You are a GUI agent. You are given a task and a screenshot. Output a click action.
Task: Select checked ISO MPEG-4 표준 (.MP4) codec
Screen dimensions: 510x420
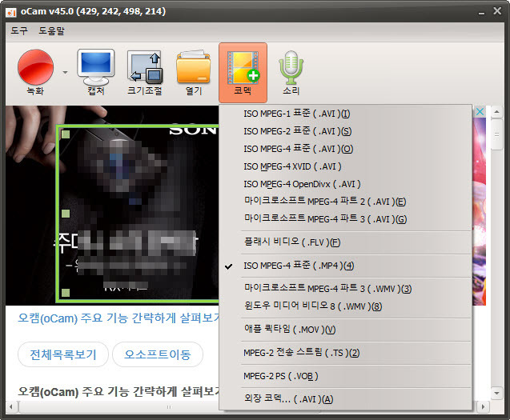(299, 266)
